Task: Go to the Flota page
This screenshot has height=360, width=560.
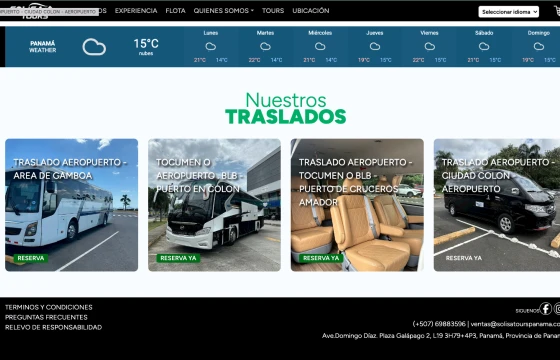Action: coord(175,11)
